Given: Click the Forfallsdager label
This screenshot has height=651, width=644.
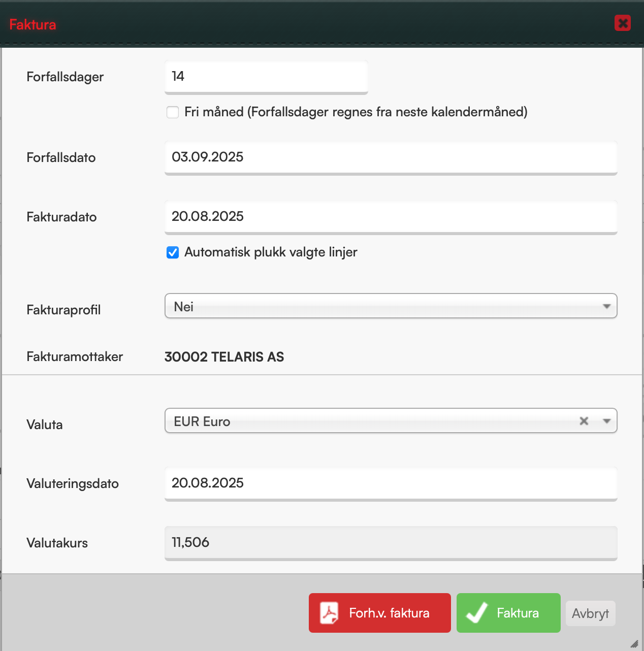Looking at the screenshot, I should click(x=65, y=77).
